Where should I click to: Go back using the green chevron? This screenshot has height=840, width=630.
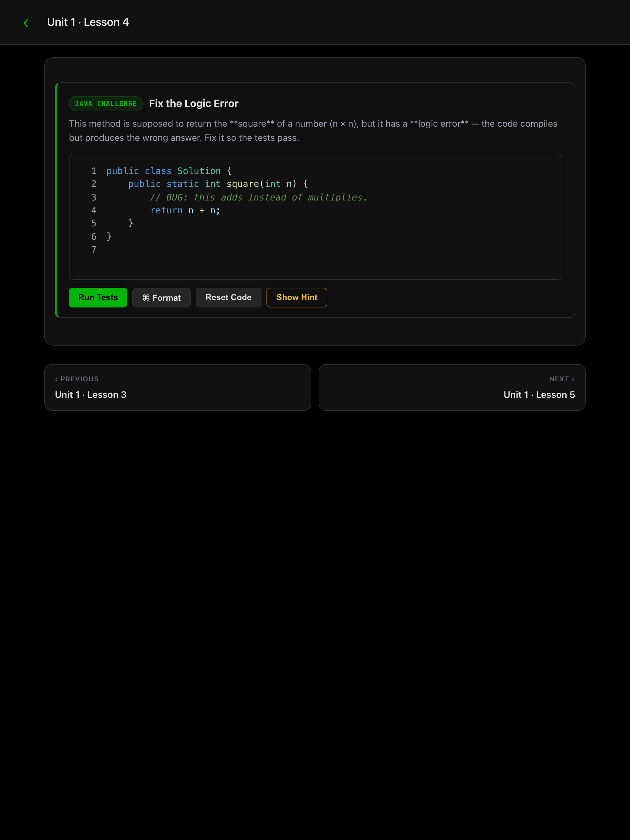pos(26,23)
